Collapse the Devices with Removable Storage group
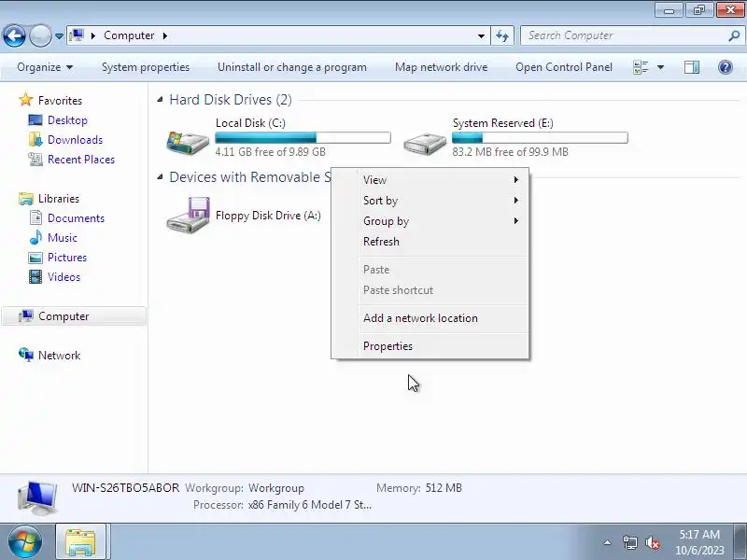This screenshot has height=560, width=747. point(160,177)
